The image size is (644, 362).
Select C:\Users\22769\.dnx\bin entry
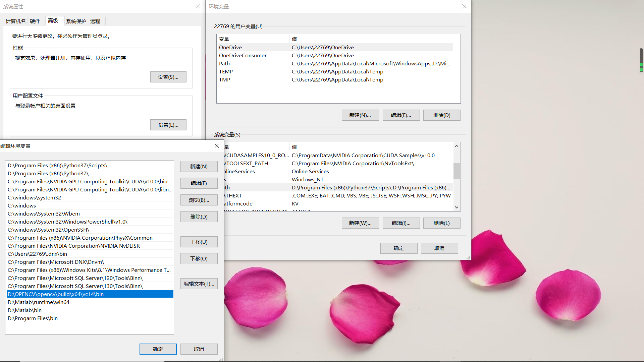click(90, 254)
